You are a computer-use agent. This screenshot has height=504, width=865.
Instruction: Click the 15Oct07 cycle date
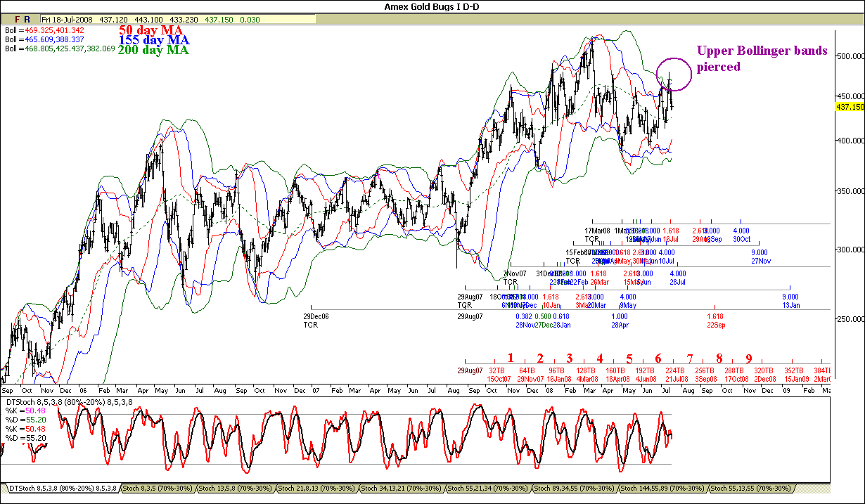click(x=499, y=379)
